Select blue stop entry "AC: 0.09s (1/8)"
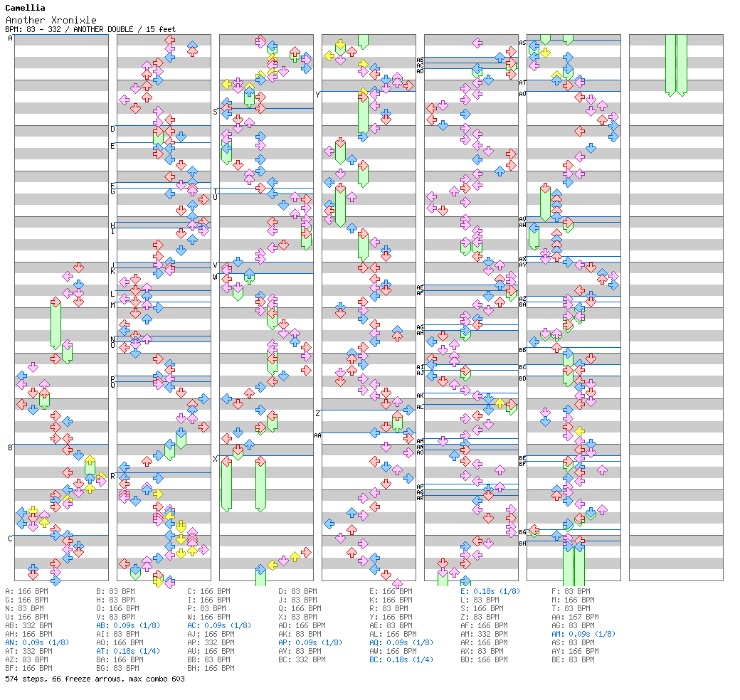 (219, 625)
